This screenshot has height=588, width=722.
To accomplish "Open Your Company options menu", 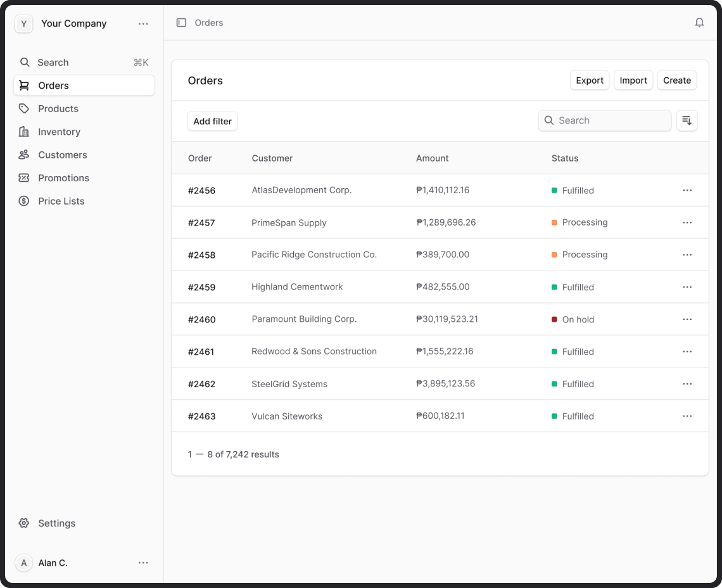I will pos(143,23).
